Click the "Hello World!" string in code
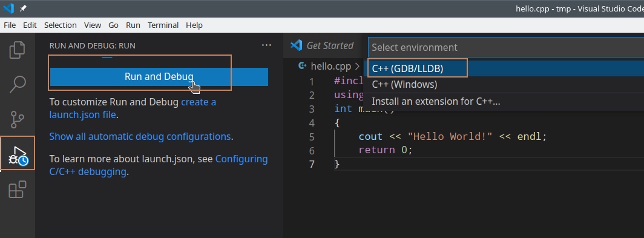The width and height of the screenshot is (644, 238). pos(450,136)
